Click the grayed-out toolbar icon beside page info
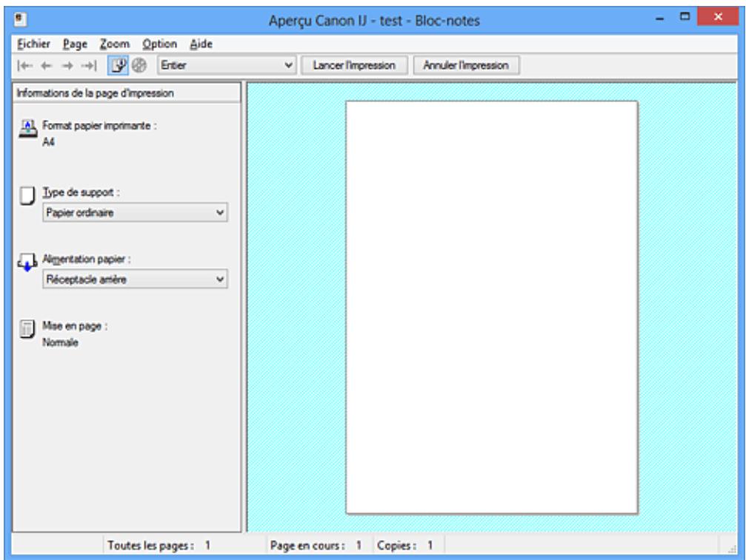746x560 pixels. click(139, 65)
